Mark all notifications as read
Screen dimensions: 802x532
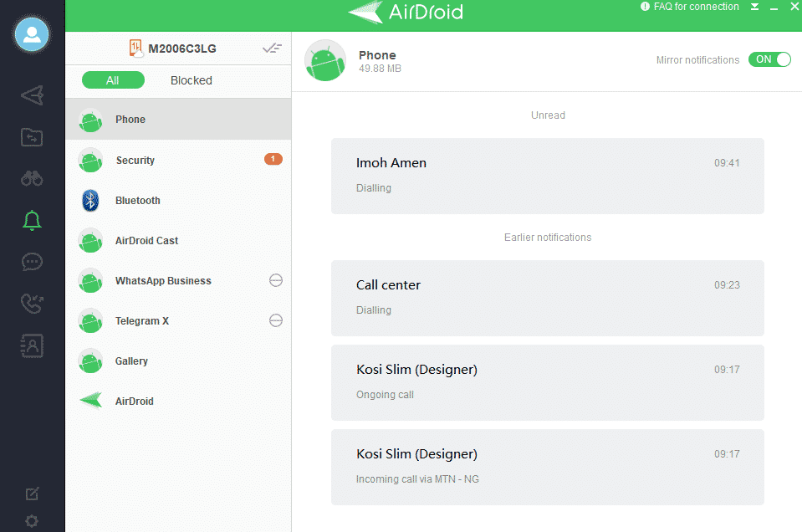(272, 48)
